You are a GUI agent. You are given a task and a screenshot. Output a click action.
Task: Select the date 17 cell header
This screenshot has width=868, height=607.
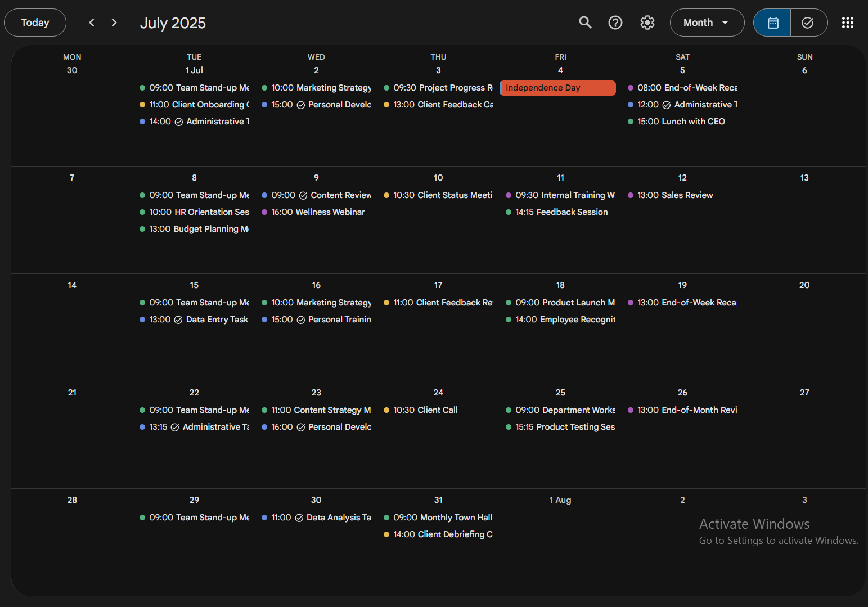(x=438, y=285)
